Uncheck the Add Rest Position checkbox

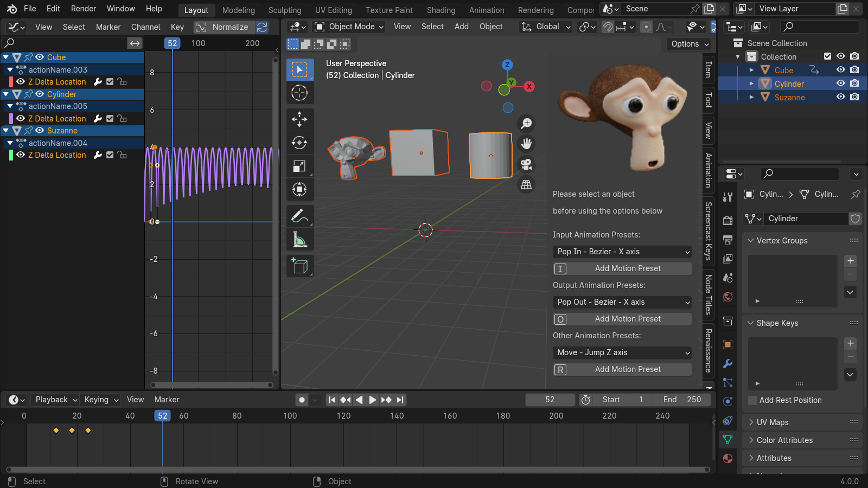pyautogui.click(x=752, y=400)
